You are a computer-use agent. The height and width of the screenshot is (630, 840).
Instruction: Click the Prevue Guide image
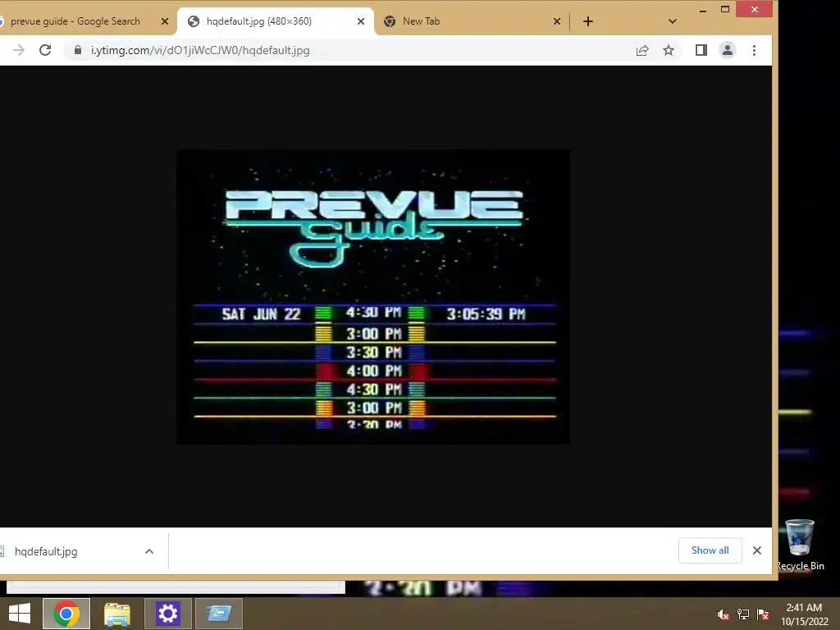[x=373, y=297]
